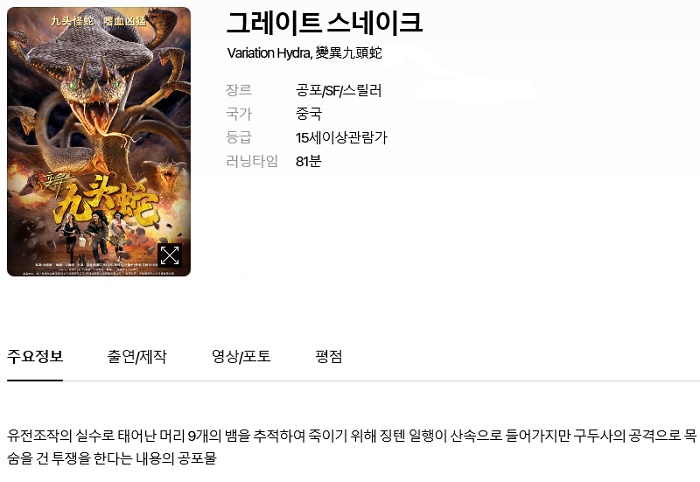Select the 주요정보 tab

35,357
